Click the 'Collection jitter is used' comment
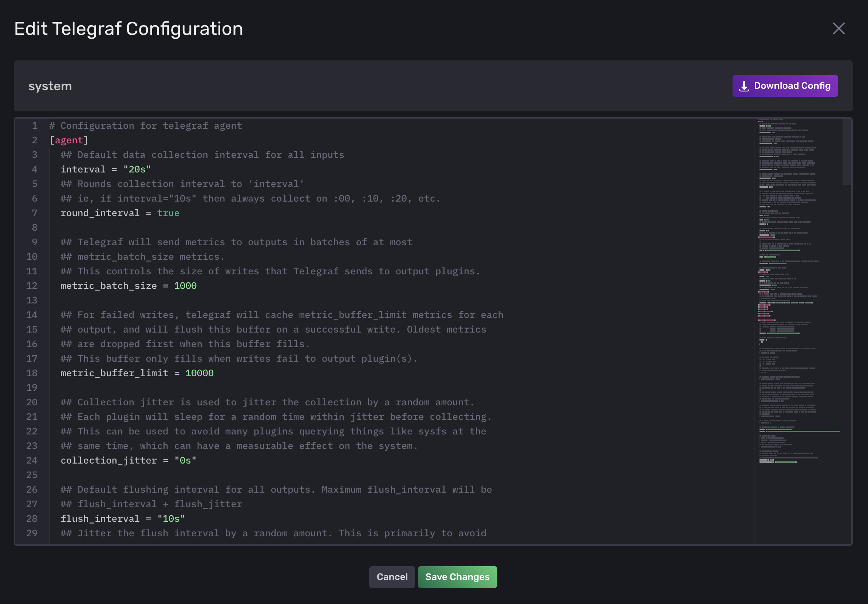The width and height of the screenshot is (868, 604). tap(267, 402)
